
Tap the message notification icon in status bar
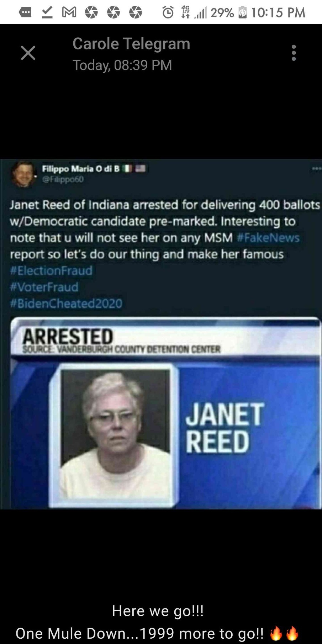25,13
